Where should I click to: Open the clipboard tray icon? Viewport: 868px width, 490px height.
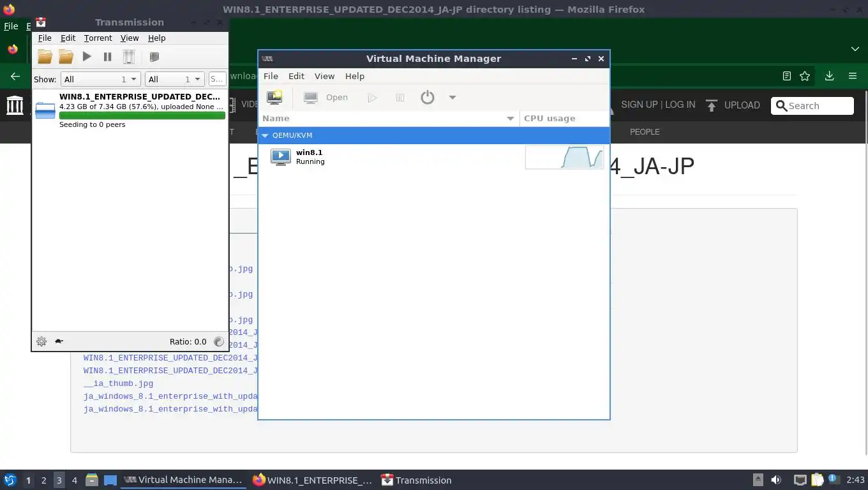coord(817,480)
